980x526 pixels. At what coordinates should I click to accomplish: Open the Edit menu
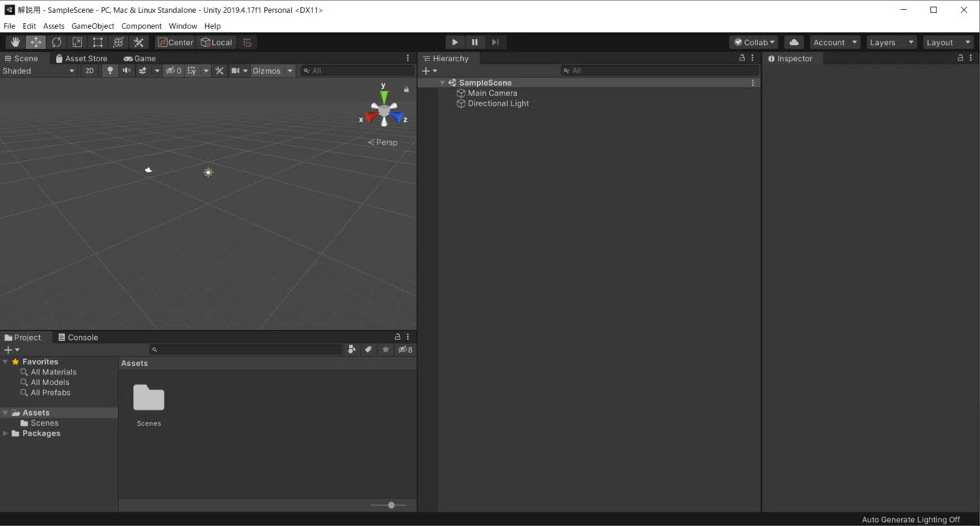pyautogui.click(x=29, y=26)
